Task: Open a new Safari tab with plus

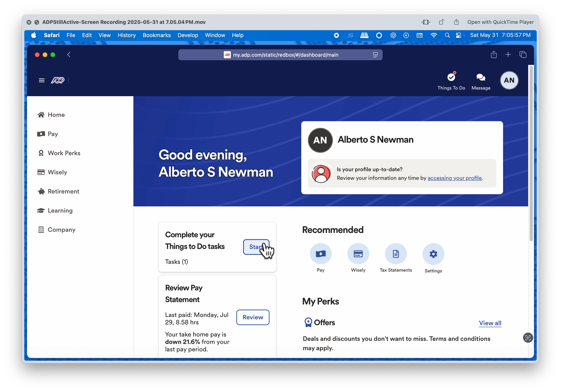Action: [508, 55]
